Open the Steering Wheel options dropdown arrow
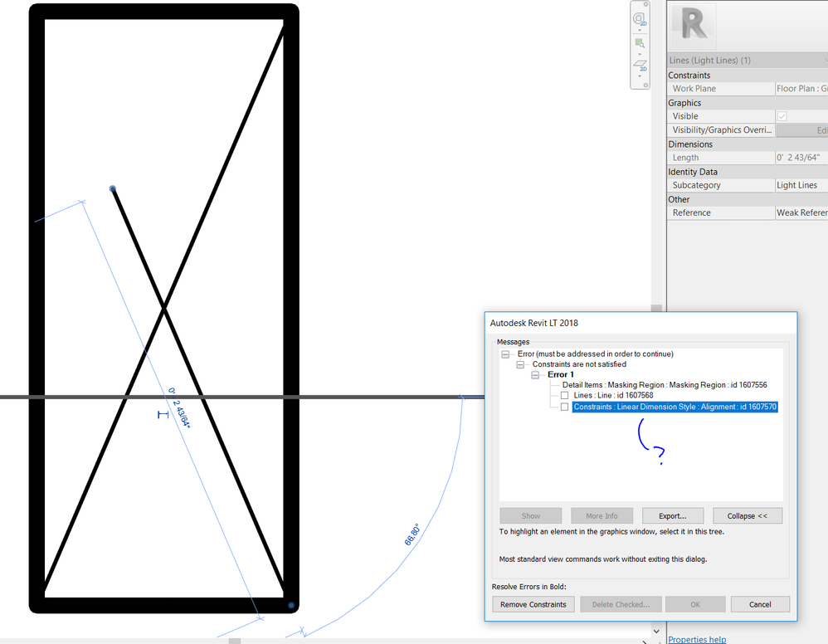 [x=640, y=30]
